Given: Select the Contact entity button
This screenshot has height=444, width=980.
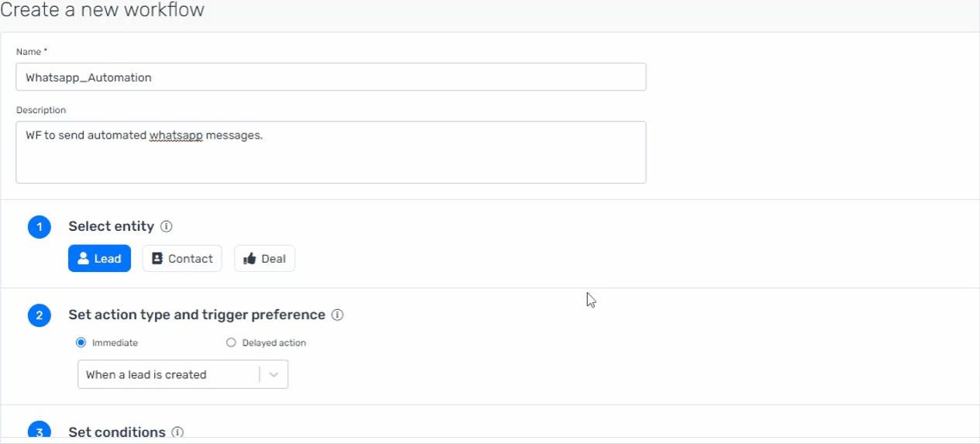Looking at the screenshot, I should [x=182, y=259].
